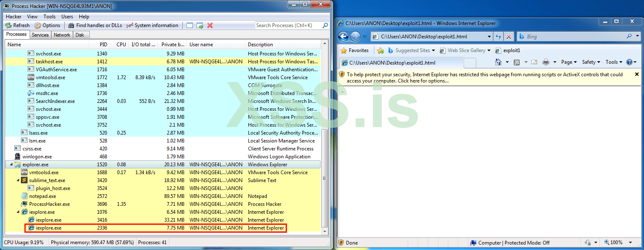Open the Tools menu in Process Hacker
This screenshot has height=250, width=644.
tap(50, 17)
